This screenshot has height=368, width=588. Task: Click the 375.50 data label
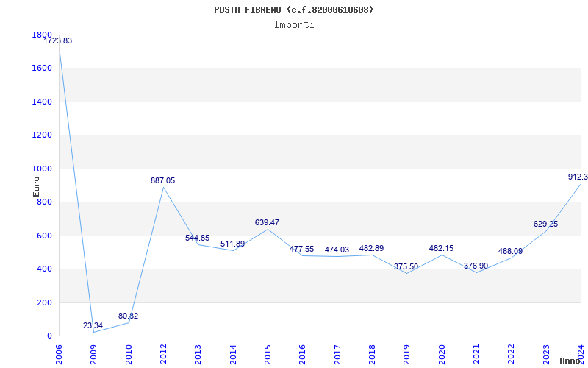point(406,266)
